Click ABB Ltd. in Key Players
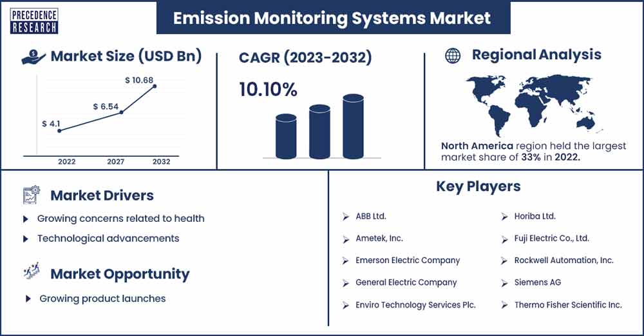This screenshot has width=644, height=336. pyautogui.click(x=371, y=216)
